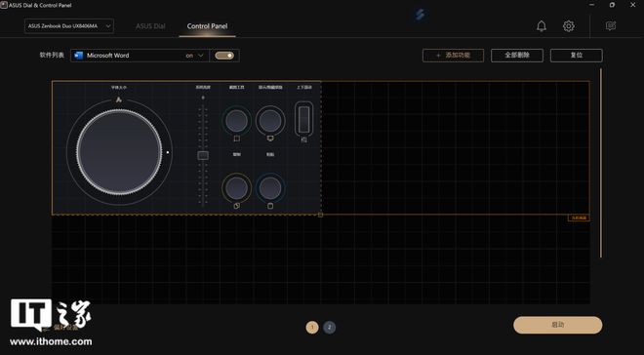Click the large font size dial
Image resolution: width=644 pixels, height=355 pixels.
(x=119, y=152)
